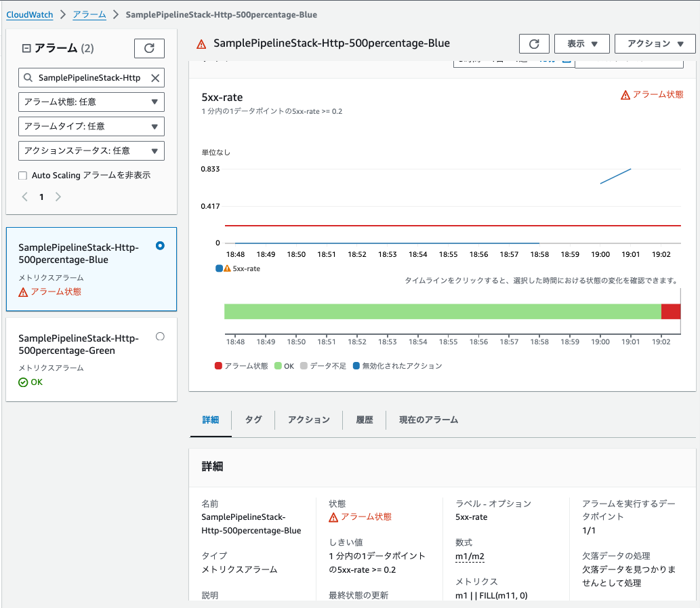Select page 1 in pagination

pos(41,197)
